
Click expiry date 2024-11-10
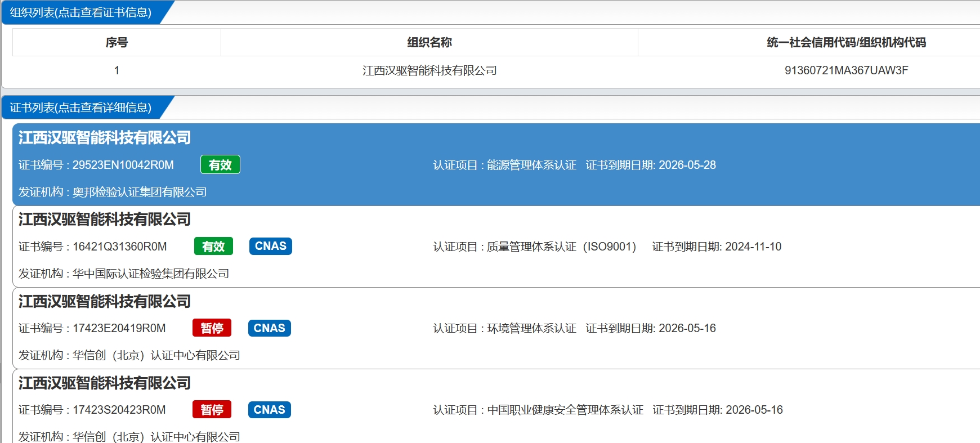coord(753,247)
